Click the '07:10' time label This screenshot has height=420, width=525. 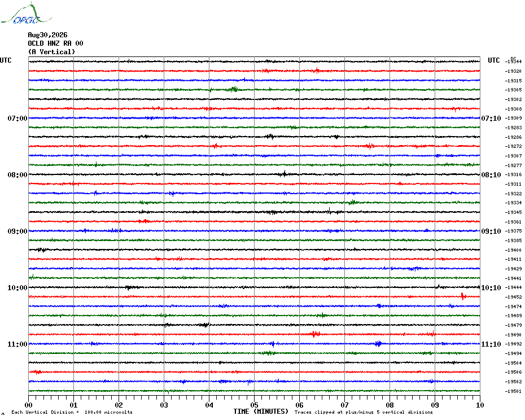point(491,118)
